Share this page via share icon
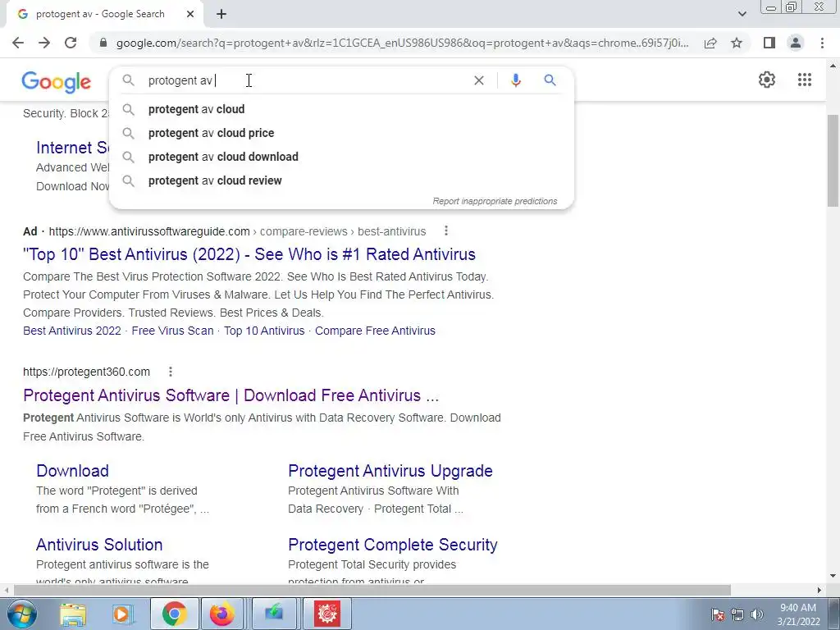The width and height of the screenshot is (840, 630). (x=710, y=43)
